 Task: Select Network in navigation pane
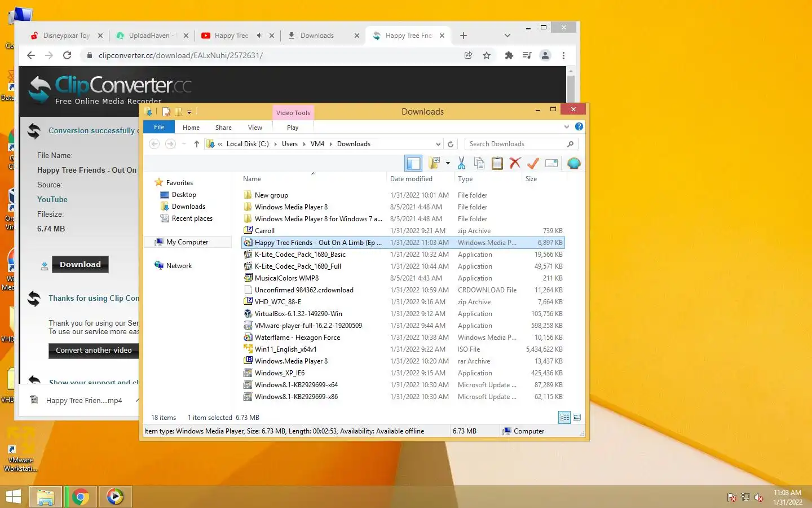(x=179, y=266)
